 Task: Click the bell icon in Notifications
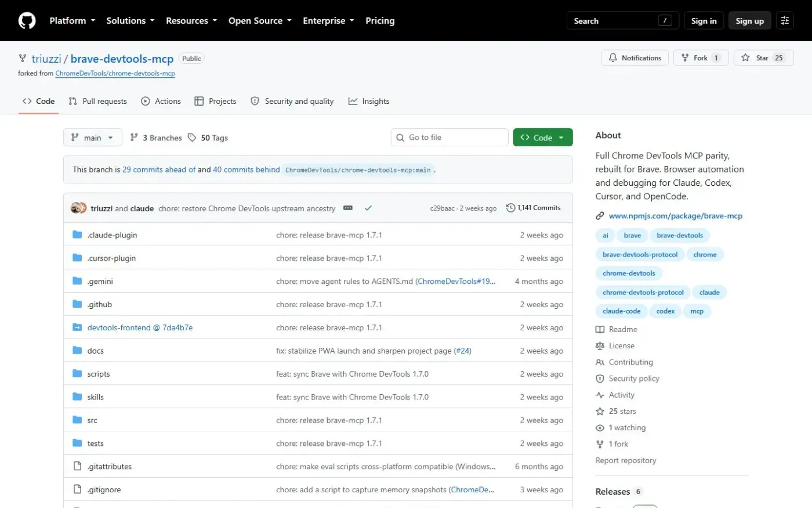tap(613, 58)
